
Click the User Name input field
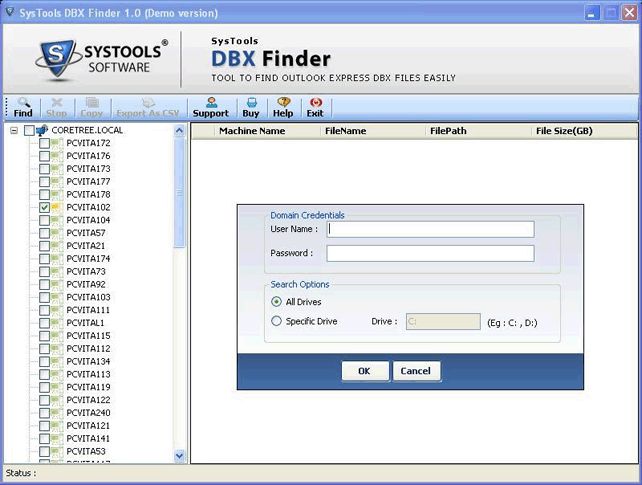tap(430, 229)
